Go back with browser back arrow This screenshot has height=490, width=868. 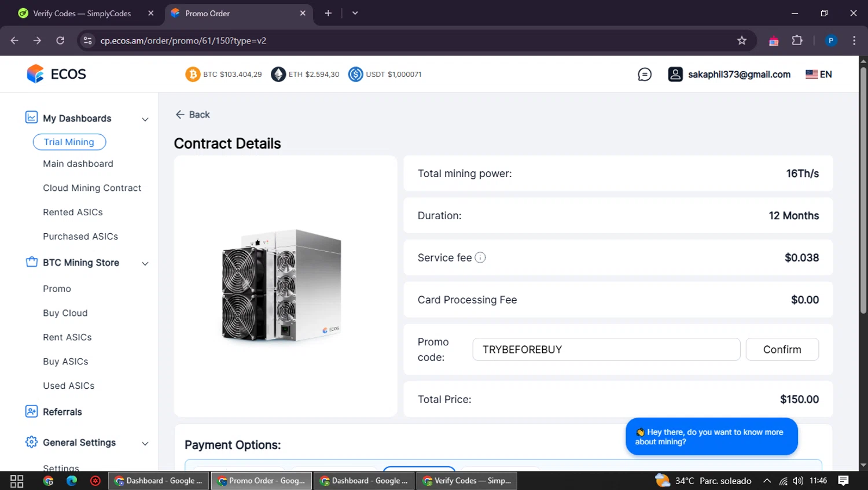click(14, 40)
